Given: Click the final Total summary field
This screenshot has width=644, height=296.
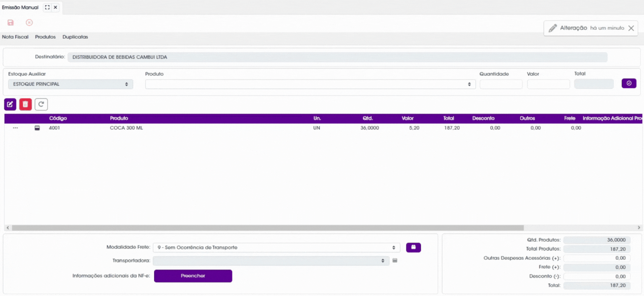Looking at the screenshot, I should pyautogui.click(x=597, y=286).
